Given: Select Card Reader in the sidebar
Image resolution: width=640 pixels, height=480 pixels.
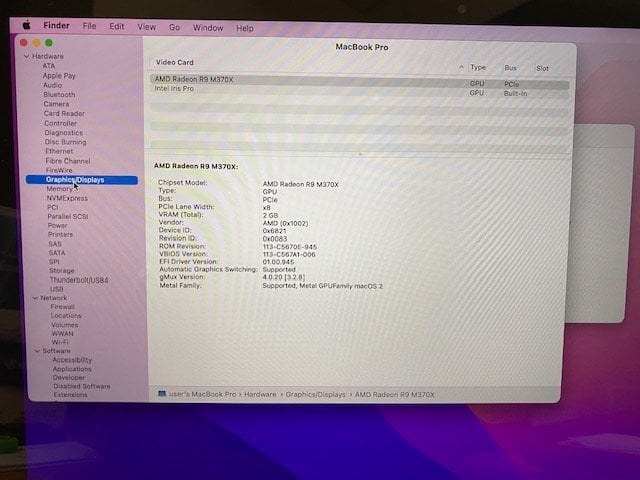Looking at the screenshot, I should click(x=64, y=113).
